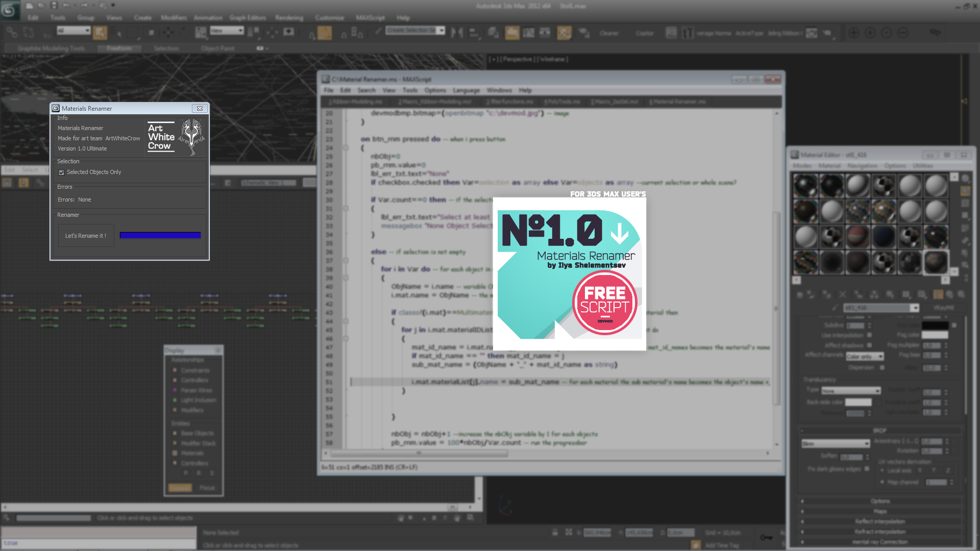Viewport: 980px width, 551px height.
Task: Toggle Affect shadows checkbox
Action: coord(869,345)
